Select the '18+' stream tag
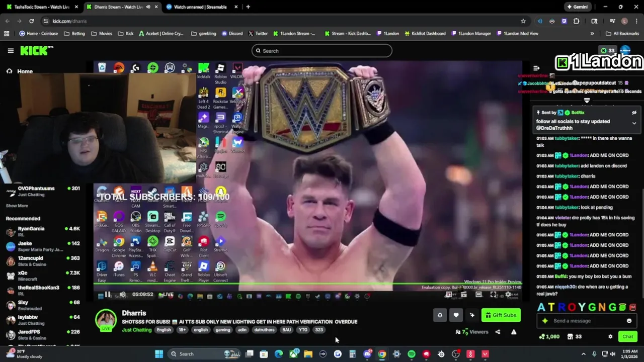The image size is (644, 362). coord(182,330)
